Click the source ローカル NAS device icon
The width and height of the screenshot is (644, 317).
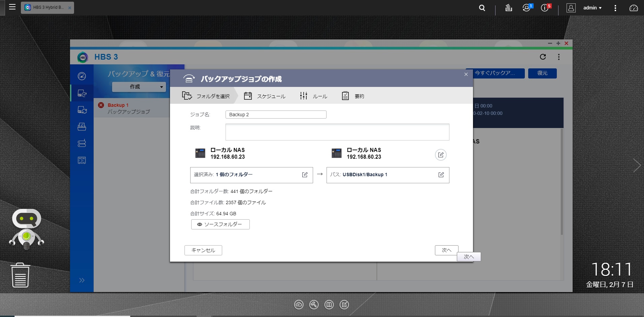(200, 153)
